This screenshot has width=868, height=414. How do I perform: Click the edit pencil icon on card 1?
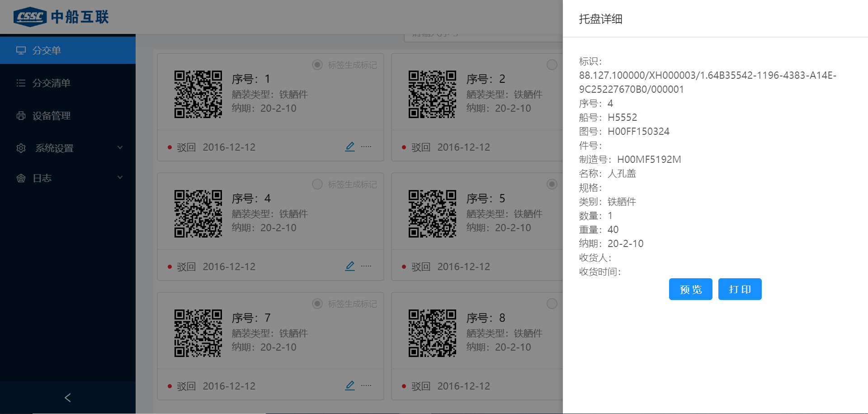tap(350, 147)
